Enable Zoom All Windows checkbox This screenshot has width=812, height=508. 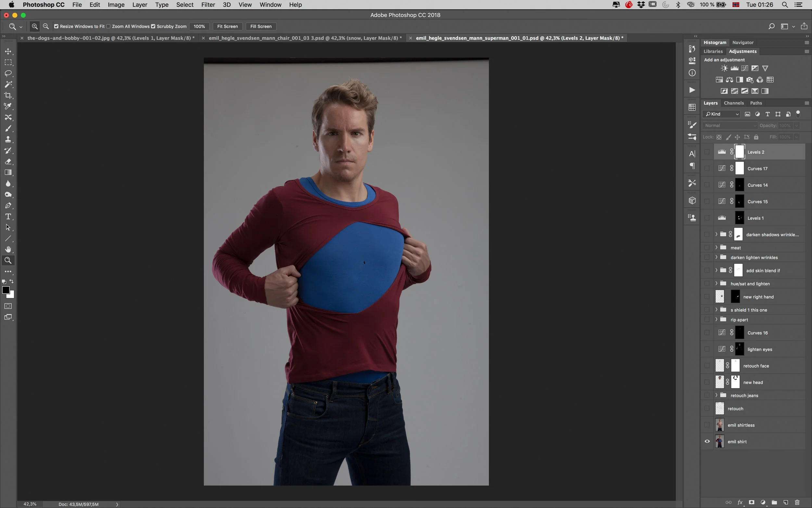108,26
